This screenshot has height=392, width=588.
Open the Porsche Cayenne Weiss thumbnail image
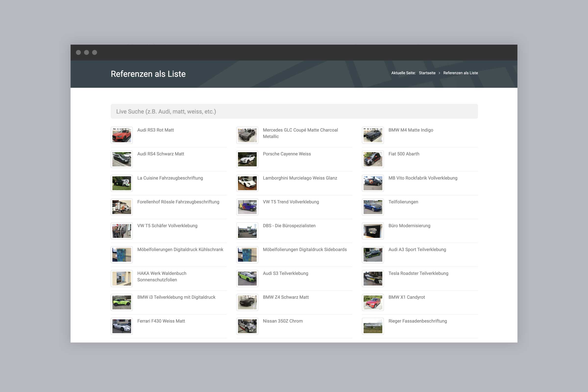coord(247,159)
